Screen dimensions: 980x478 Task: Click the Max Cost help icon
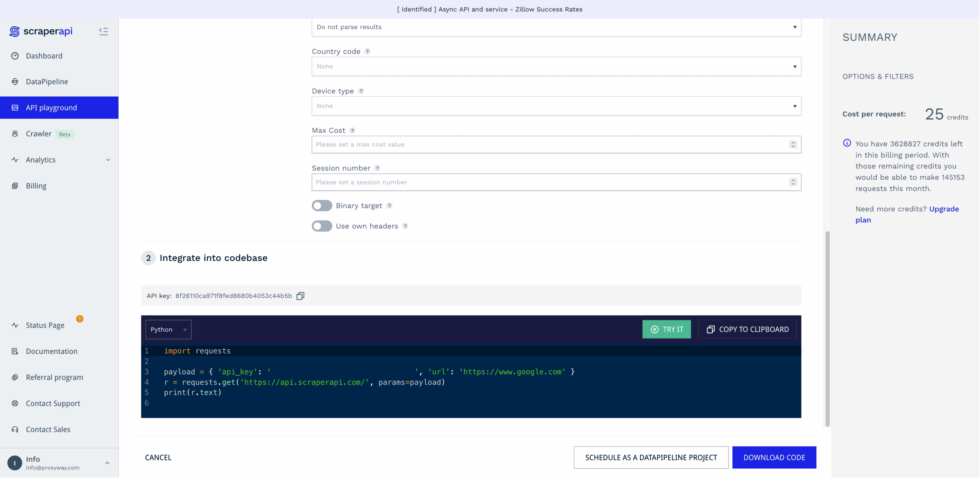pos(352,131)
